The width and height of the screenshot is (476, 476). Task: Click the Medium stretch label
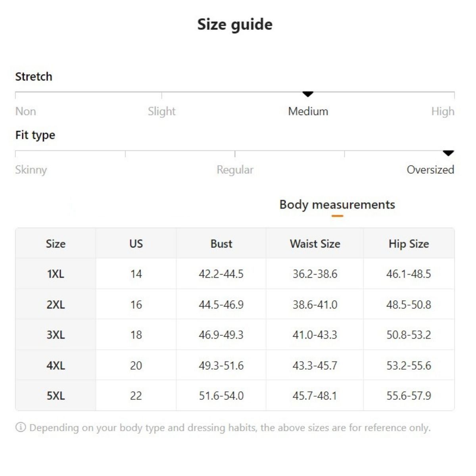click(308, 111)
